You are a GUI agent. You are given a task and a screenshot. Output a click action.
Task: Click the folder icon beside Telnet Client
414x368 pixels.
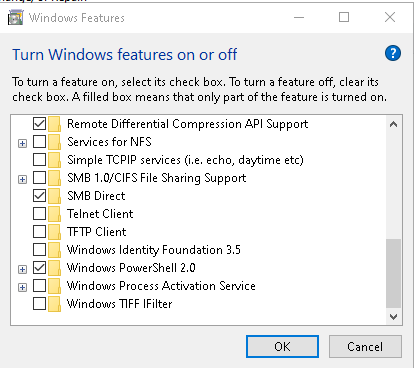(x=54, y=214)
